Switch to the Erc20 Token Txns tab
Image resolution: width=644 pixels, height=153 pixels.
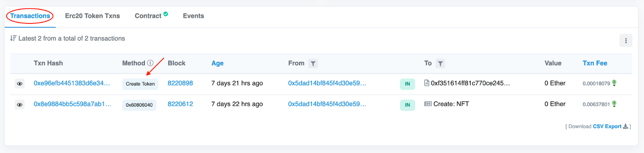click(93, 16)
